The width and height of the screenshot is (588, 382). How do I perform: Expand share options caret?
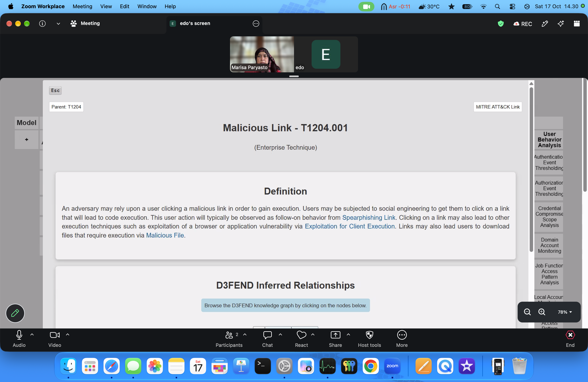(348, 335)
